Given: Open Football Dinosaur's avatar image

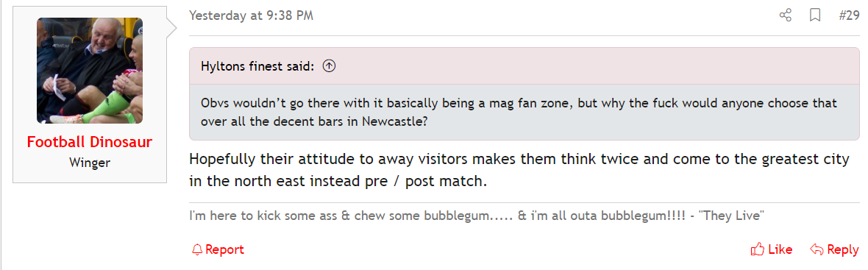Looking at the screenshot, I should (x=90, y=71).
